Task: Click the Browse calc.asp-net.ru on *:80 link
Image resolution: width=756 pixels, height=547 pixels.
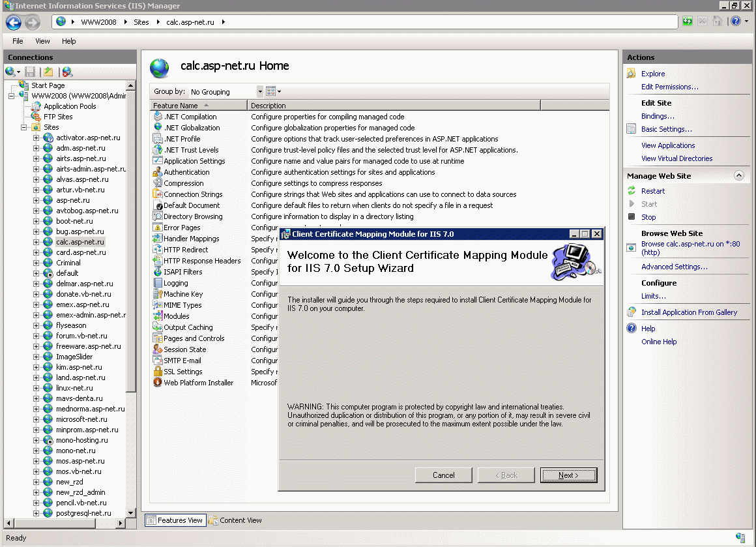Action: [x=690, y=248]
